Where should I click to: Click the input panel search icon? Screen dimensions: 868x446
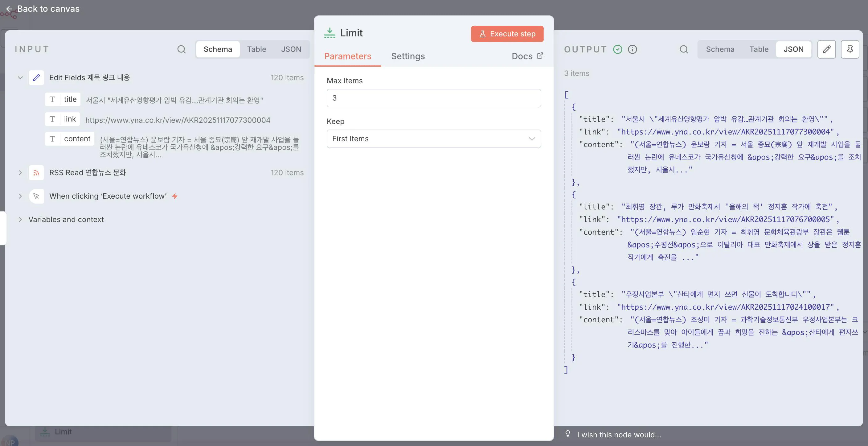pyautogui.click(x=181, y=49)
